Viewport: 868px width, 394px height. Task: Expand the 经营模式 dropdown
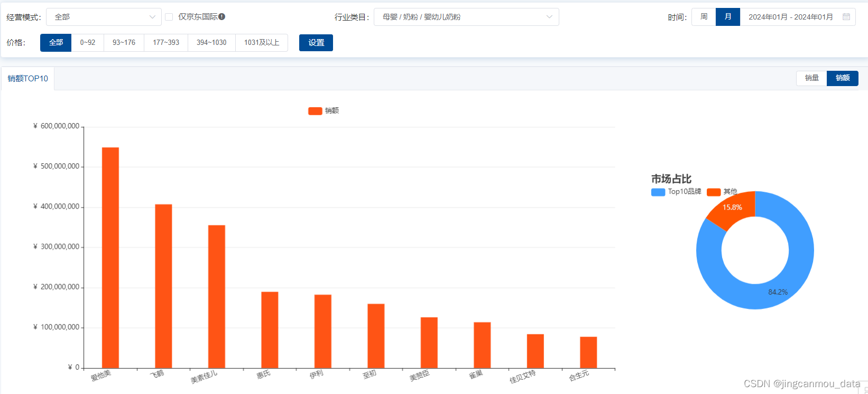click(x=104, y=17)
